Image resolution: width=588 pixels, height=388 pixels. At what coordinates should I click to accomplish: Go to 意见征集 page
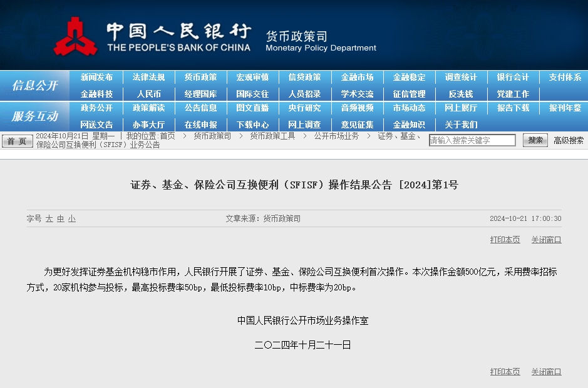357,125
